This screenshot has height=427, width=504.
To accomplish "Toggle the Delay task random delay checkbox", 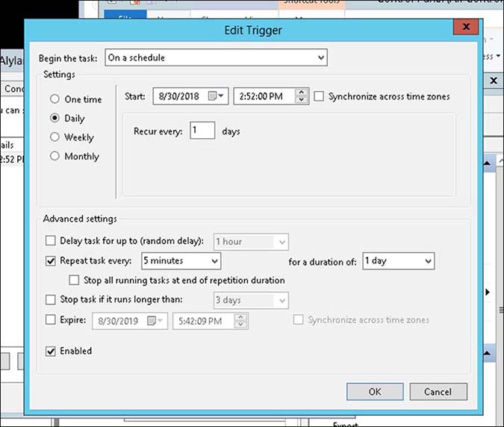I will point(51,241).
